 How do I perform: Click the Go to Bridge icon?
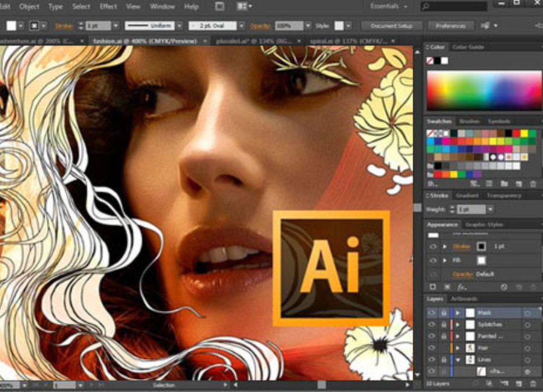point(219,6)
